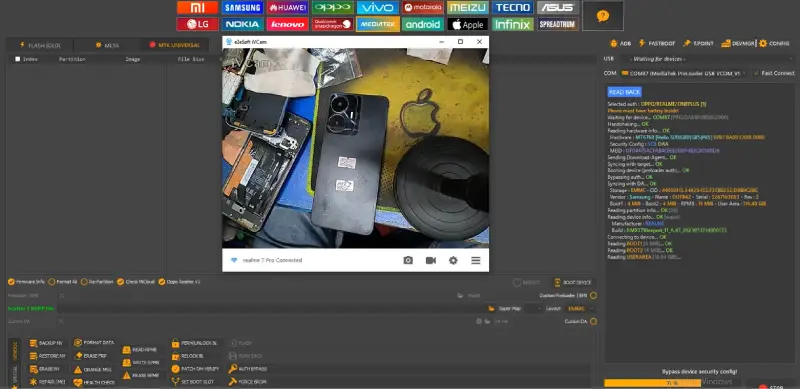This screenshot has height=389, width=800.
Task: Open the ADB tool
Action: 620,43
